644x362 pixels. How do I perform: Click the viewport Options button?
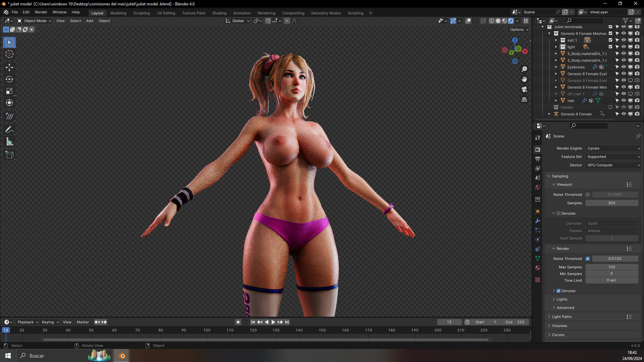click(x=519, y=30)
